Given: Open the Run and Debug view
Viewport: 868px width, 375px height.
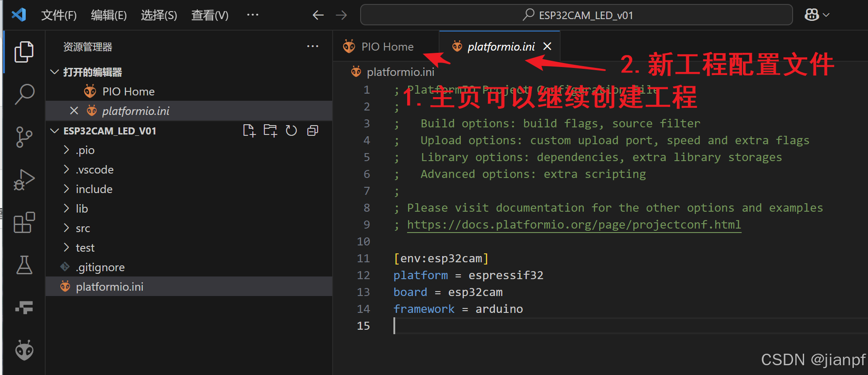Looking at the screenshot, I should pyautogui.click(x=24, y=180).
